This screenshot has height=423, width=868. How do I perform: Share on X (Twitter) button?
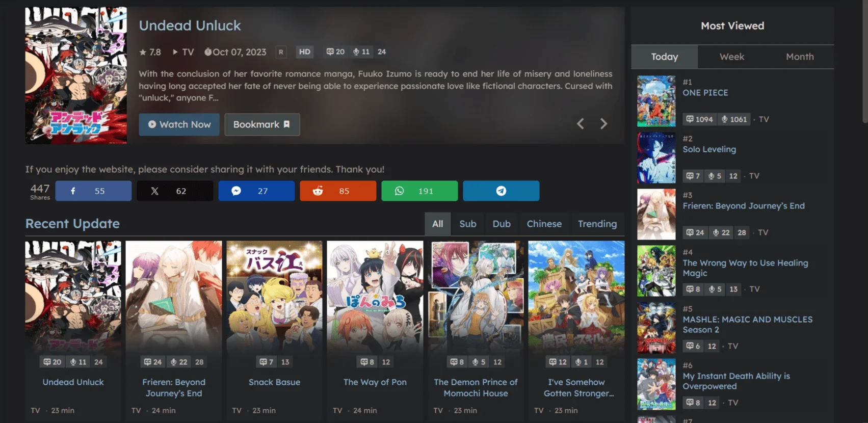point(175,191)
